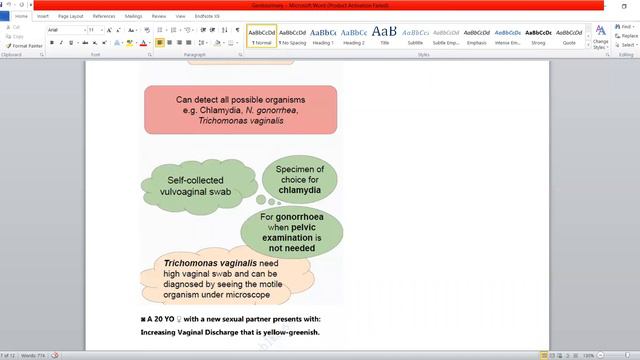Open the Bullets dropdown arrow

(x=166, y=30)
